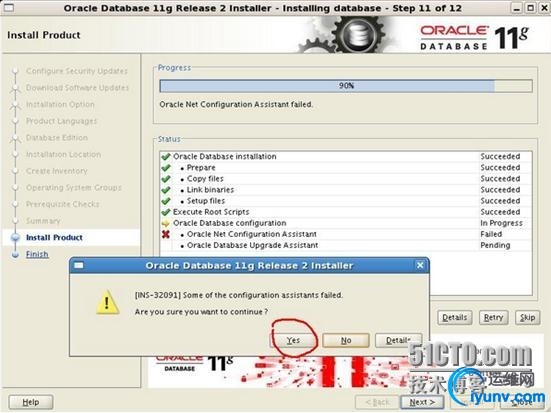Click the Details button under the Status list

455,317
